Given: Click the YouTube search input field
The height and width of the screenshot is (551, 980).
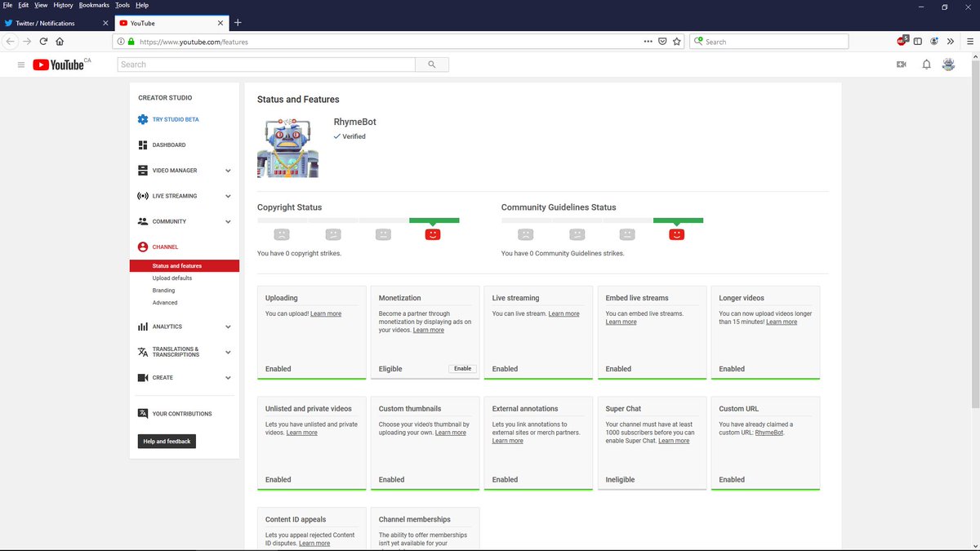Looking at the screenshot, I should click(266, 64).
